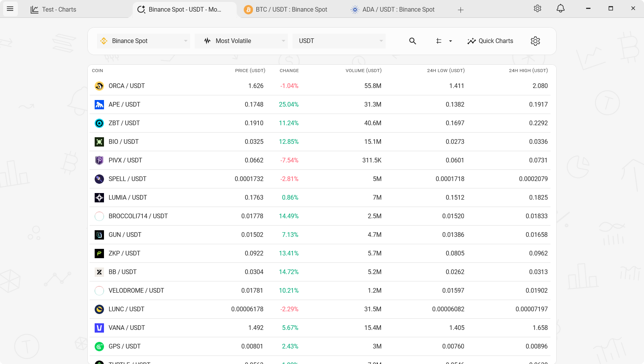Click the ORCA coin icon
644x364 pixels.
(x=99, y=86)
